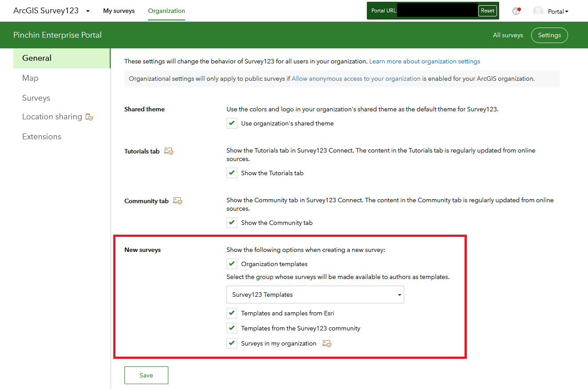Screen dimensions: 588x389
Task: Switch to the My surveys tab
Action: 119,11
